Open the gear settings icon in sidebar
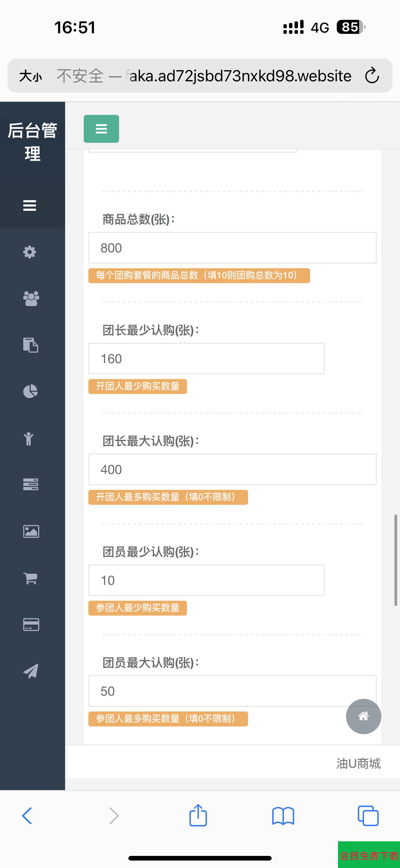This screenshot has height=868, width=400. point(30,252)
